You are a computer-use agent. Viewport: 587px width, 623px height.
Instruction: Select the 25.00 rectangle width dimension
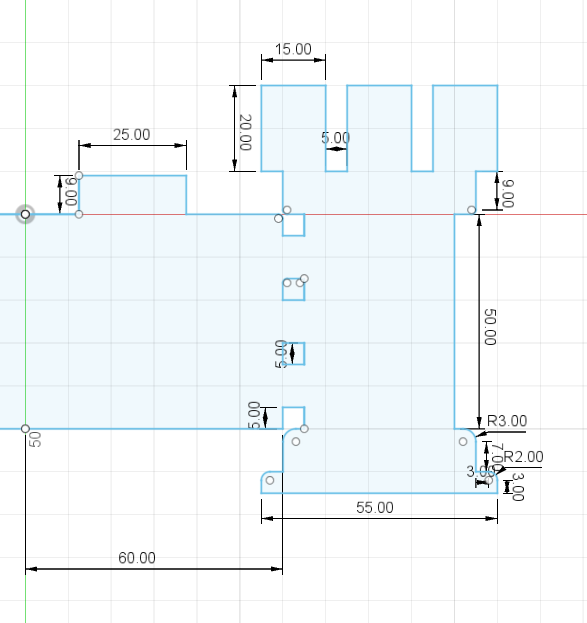[132, 135]
